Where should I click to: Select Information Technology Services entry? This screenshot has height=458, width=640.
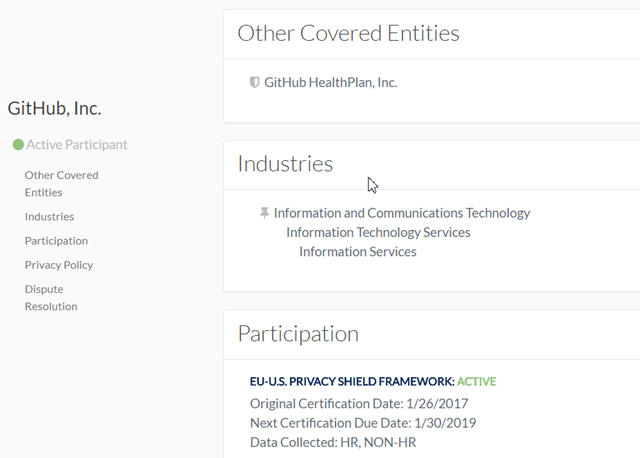378,232
